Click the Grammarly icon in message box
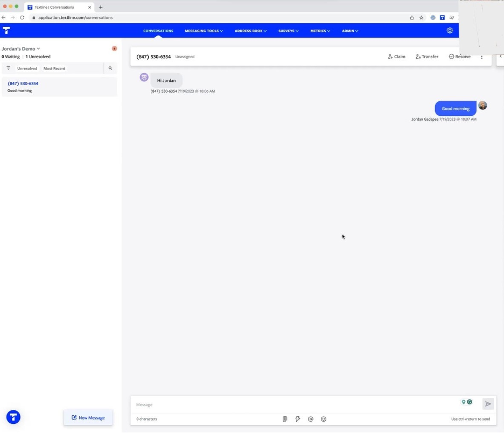 tap(470, 402)
